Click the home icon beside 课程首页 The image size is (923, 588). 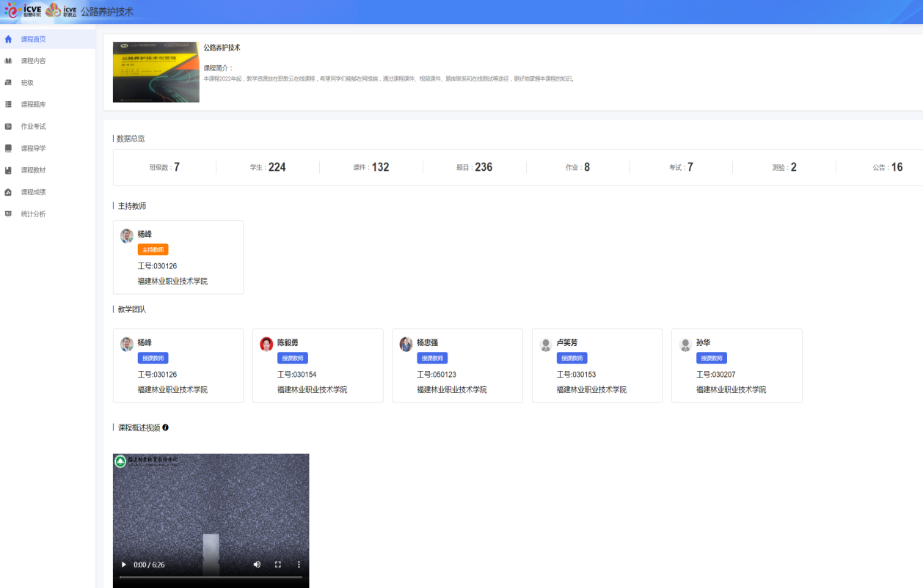(x=8, y=39)
